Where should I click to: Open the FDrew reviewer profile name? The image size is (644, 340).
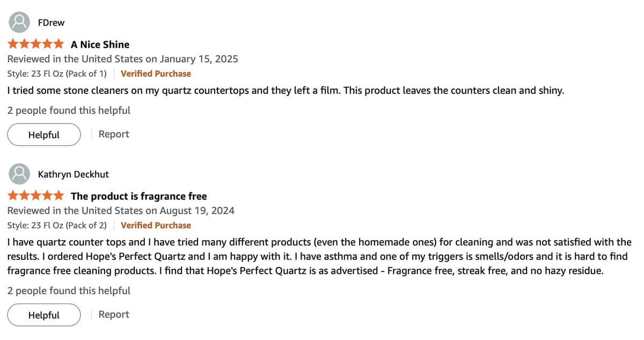click(x=52, y=23)
